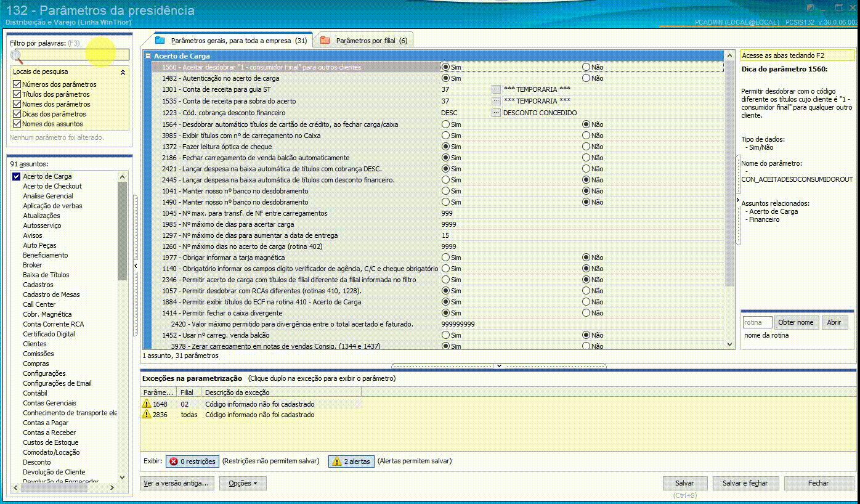
Task: Collapse the right tip panel with the arrow
Action: [x=738, y=200]
